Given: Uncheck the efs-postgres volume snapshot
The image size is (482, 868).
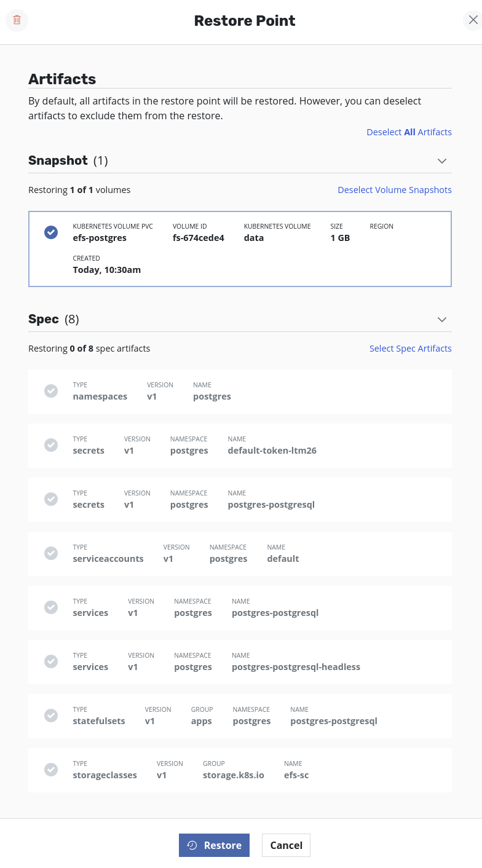Looking at the screenshot, I should pos(51,232).
